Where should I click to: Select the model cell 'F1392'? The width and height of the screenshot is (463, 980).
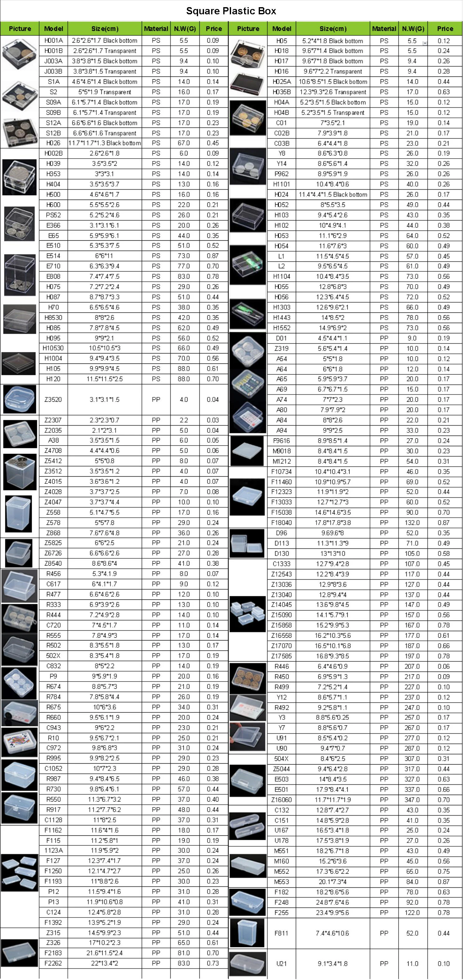(x=53, y=922)
